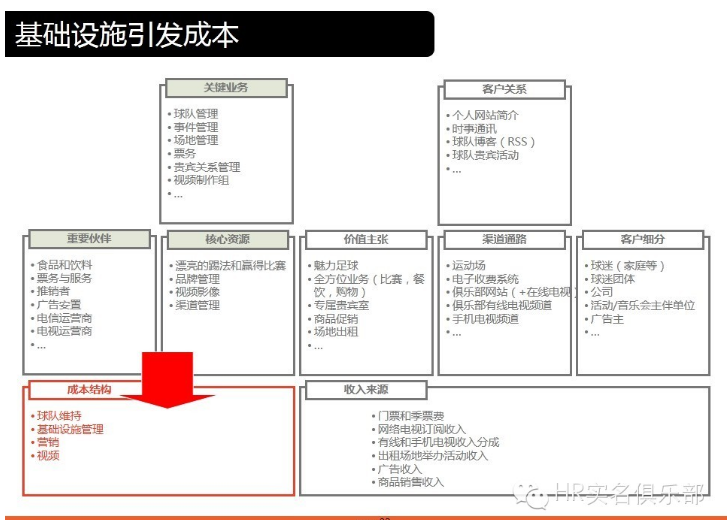This screenshot has width=727, height=520.
Task: Click the 电视运营商 item
Action: [x=64, y=331]
